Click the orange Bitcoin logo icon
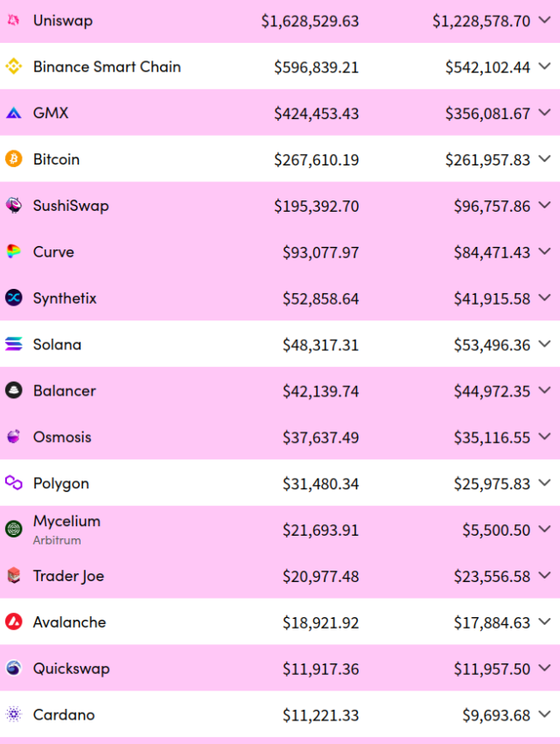Screen dimensions: 560x744 tap(13, 159)
